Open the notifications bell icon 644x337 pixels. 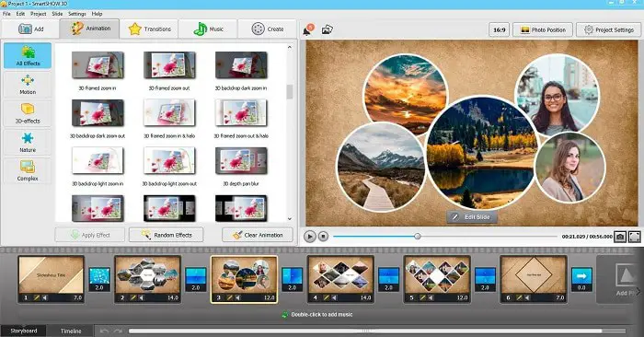click(307, 30)
